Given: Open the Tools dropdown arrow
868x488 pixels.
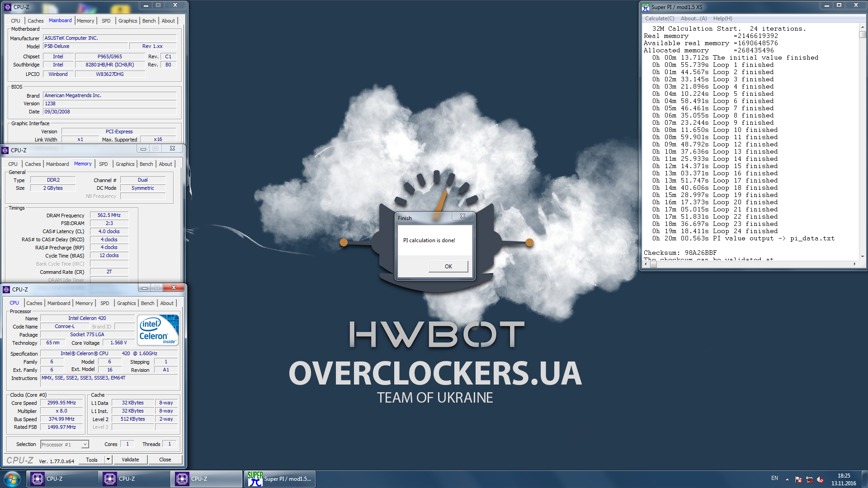Looking at the screenshot, I should tap(108, 460).
